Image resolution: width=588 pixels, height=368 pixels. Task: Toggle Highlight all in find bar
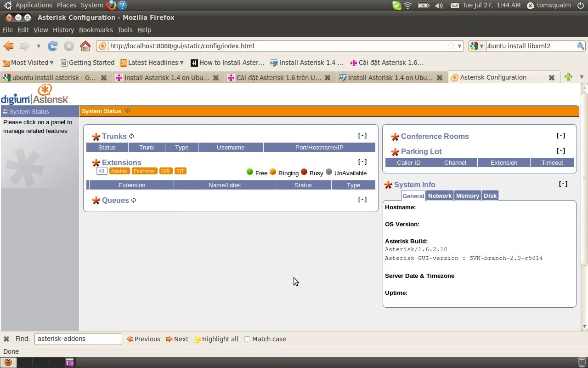(216, 339)
